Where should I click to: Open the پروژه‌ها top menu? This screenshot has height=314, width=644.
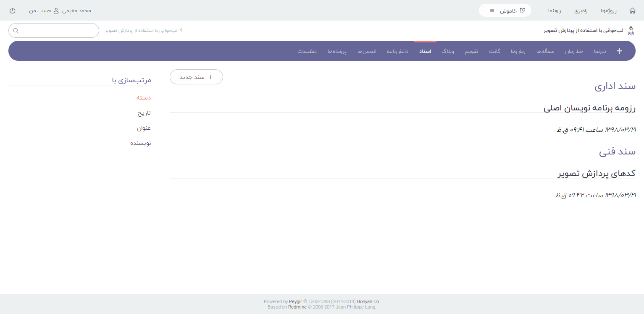pyautogui.click(x=608, y=10)
